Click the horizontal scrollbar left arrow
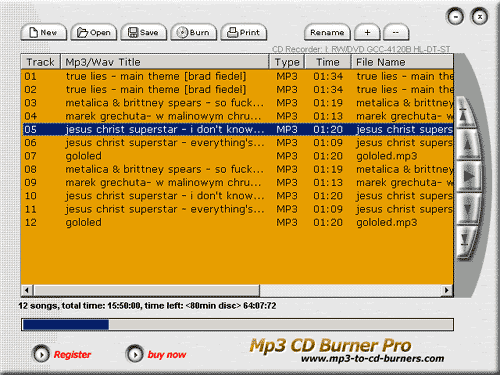 point(27,290)
